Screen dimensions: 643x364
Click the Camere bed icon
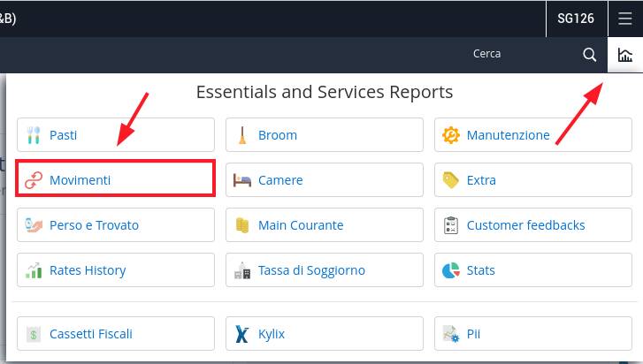tap(242, 180)
